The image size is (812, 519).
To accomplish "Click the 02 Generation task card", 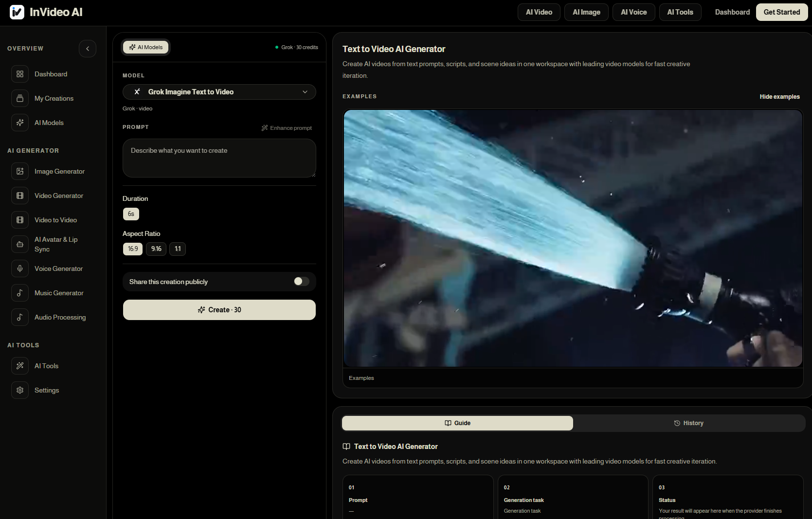I will tap(573, 497).
